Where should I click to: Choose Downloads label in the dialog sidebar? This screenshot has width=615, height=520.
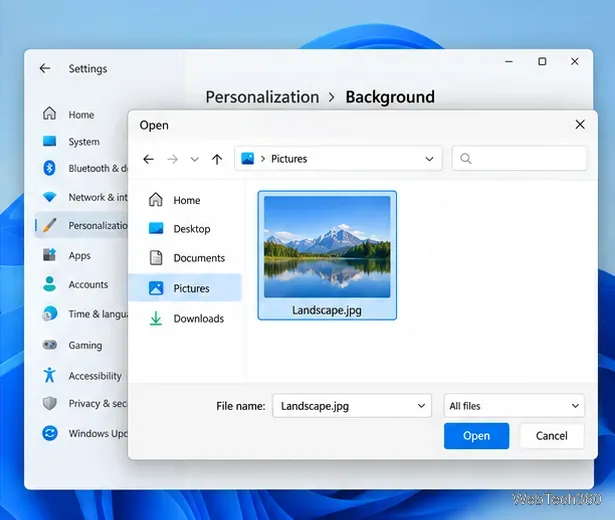(x=199, y=319)
